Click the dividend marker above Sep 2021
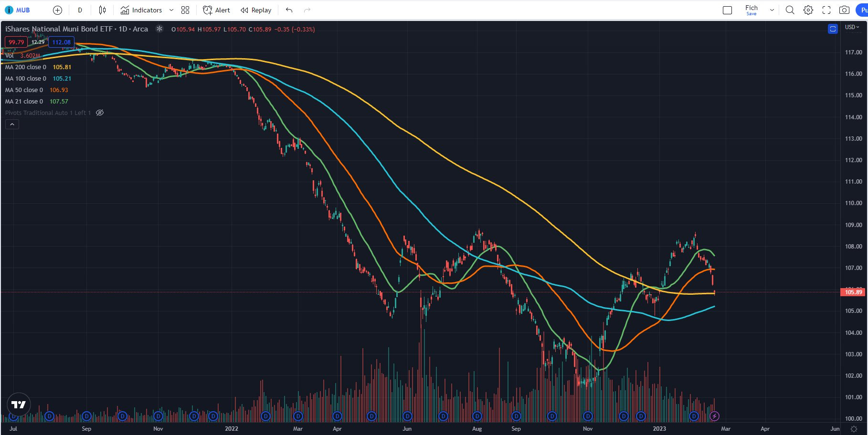The width and height of the screenshot is (868, 435). (x=86, y=416)
